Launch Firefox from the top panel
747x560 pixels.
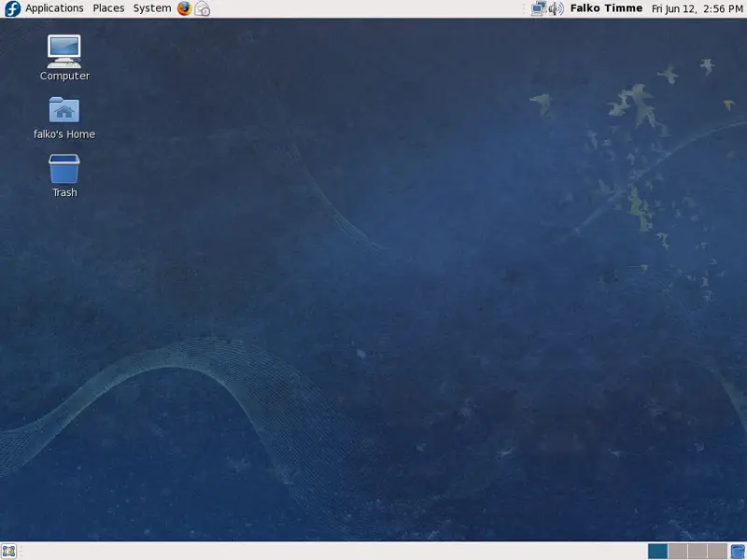184,8
